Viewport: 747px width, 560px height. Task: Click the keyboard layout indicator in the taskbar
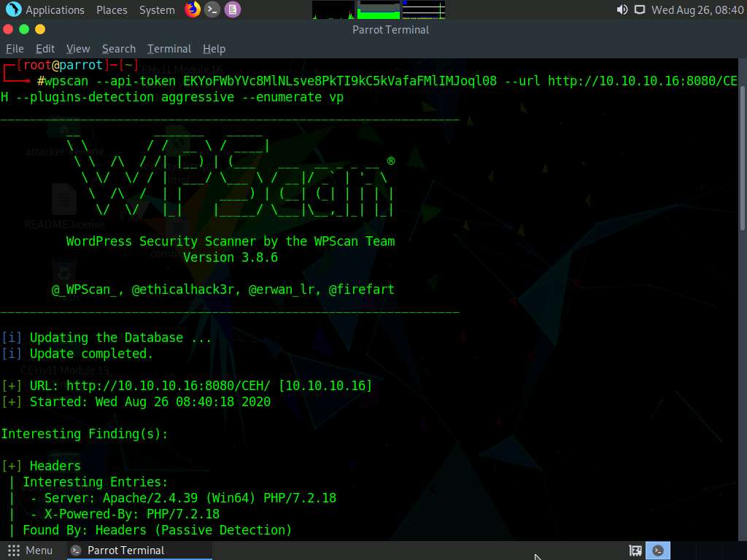(x=635, y=551)
